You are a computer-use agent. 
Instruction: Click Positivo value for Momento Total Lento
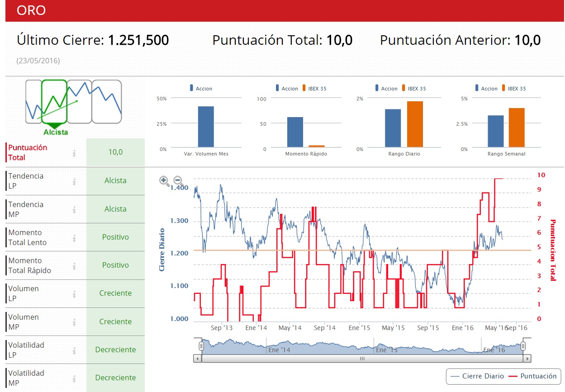coord(115,237)
